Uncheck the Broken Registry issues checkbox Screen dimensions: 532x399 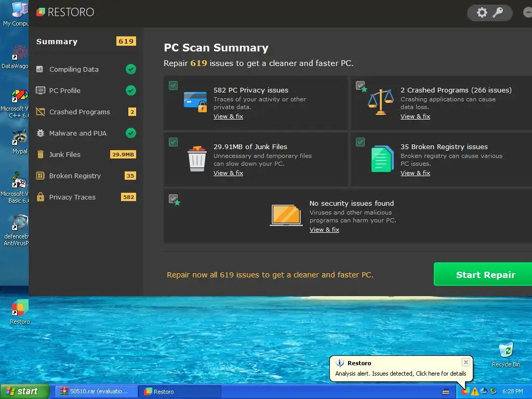(360, 142)
